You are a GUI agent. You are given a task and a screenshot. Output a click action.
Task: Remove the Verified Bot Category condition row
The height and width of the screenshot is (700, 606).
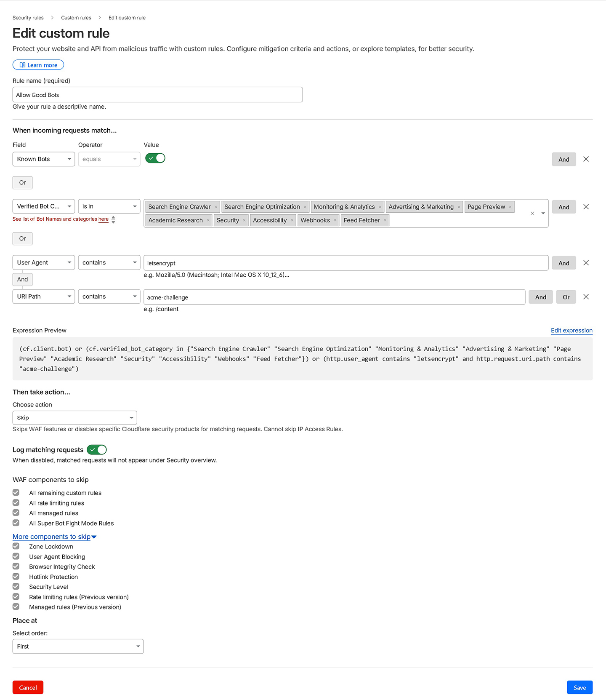pyautogui.click(x=586, y=207)
